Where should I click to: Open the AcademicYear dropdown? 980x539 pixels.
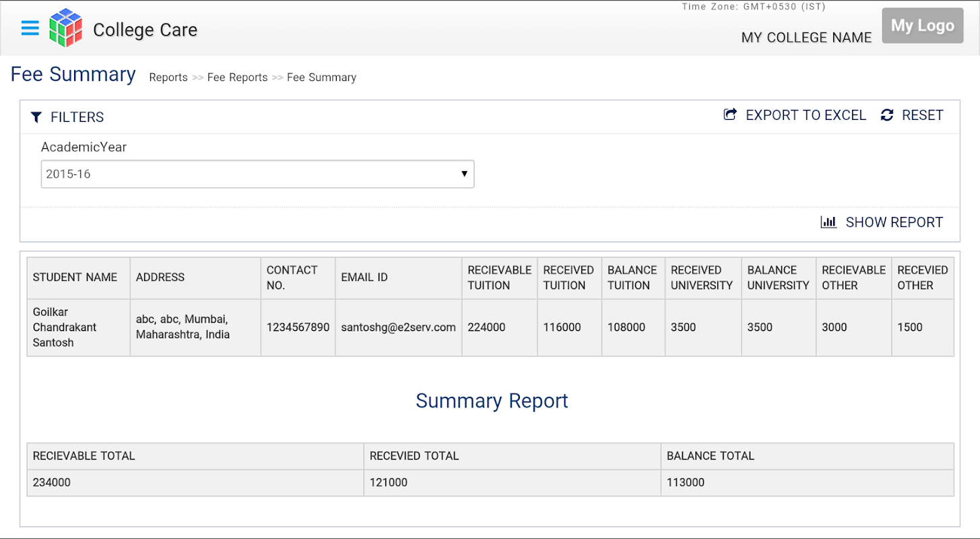click(257, 174)
